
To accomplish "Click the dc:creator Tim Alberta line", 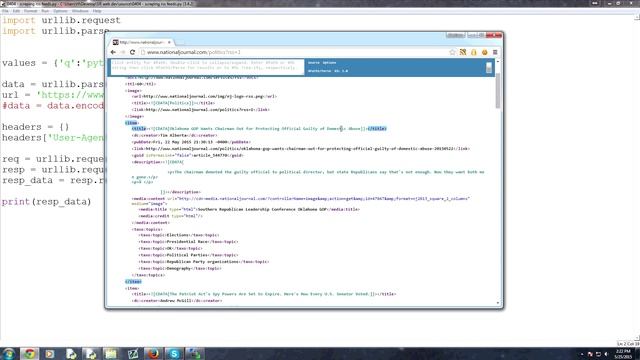I will tap(175, 135).
